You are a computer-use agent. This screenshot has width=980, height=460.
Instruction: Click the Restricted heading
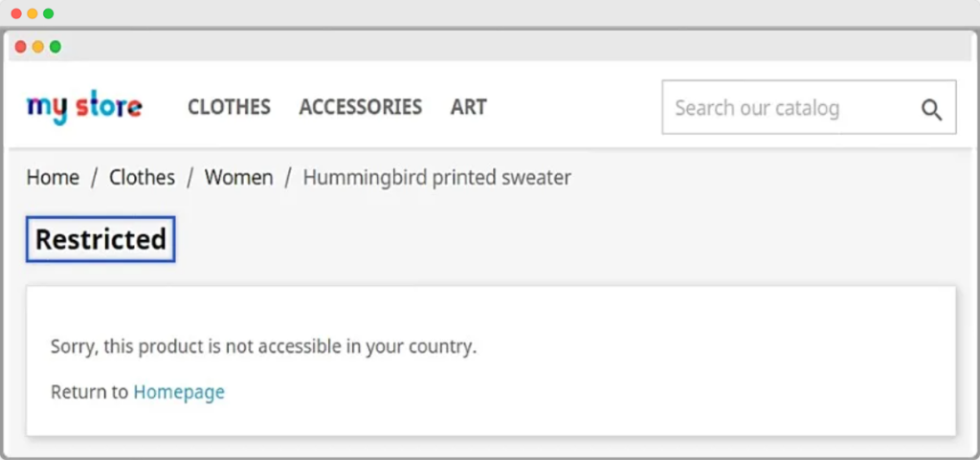click(100, 239)
